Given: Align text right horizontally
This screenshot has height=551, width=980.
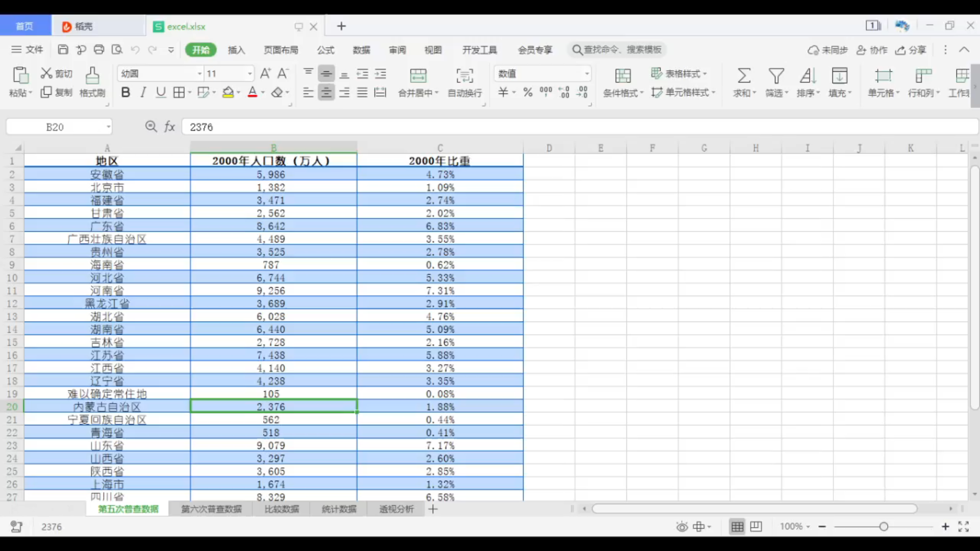Looking at the screenshot, I should click(x=345, y=92).
